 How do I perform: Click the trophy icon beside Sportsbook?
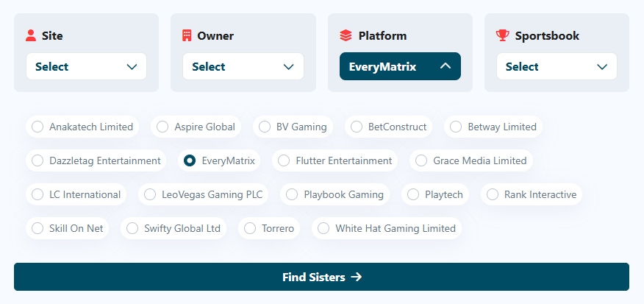coord(502,35)
